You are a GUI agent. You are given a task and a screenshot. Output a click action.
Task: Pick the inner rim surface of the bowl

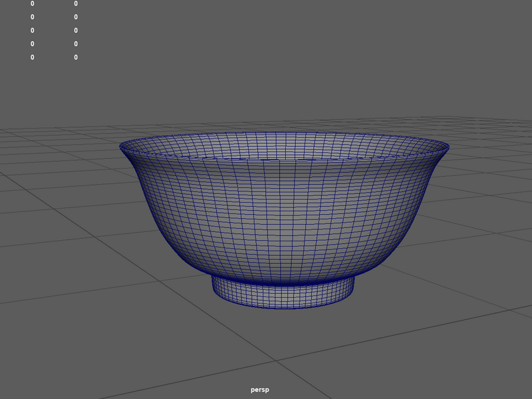pos(285,145)
